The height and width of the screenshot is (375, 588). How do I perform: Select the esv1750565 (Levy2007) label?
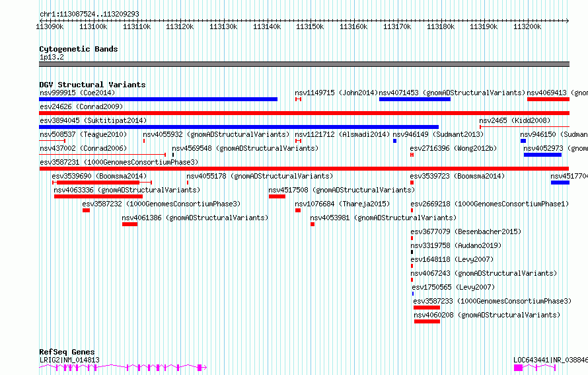point(453,287)
